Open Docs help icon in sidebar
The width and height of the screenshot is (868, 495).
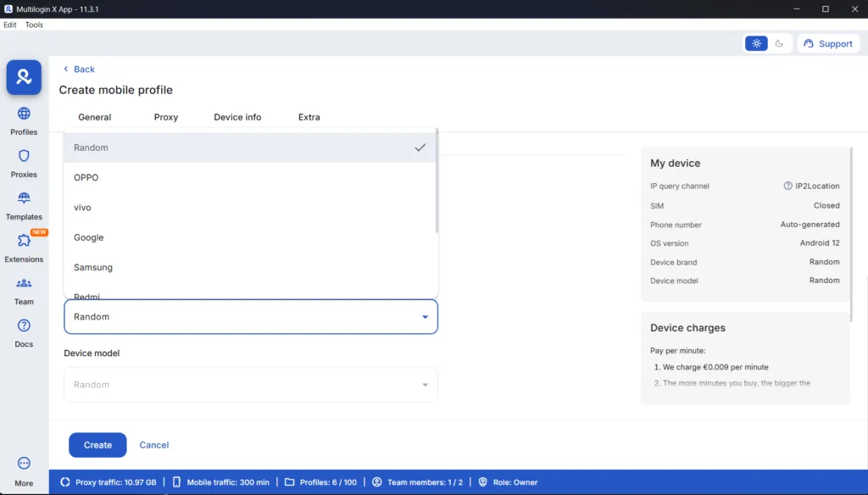24,325
